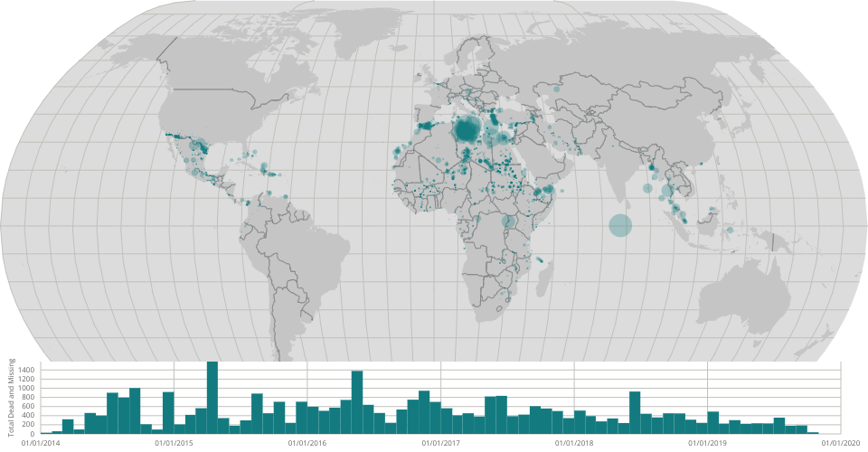Click the 01/01/2019 axis date label
This screenshot has width=868, height=452.
click(x=707, y=443)
